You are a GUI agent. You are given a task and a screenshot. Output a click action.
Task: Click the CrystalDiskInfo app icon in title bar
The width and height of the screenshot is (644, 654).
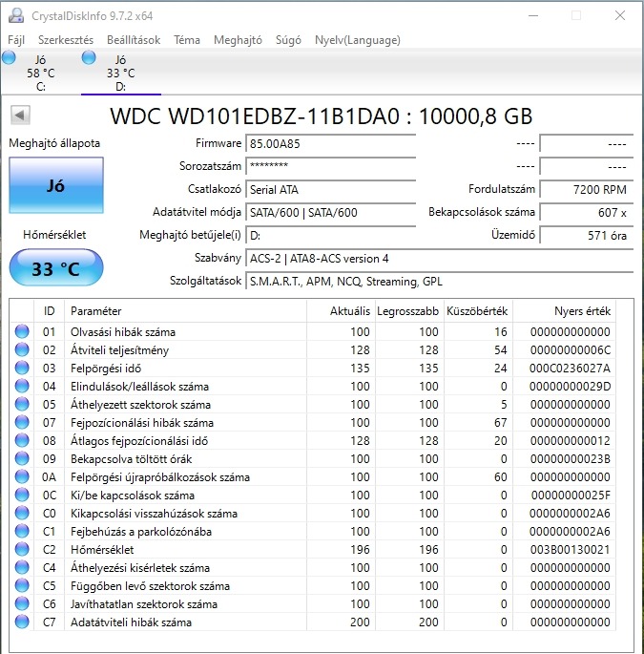16,16
